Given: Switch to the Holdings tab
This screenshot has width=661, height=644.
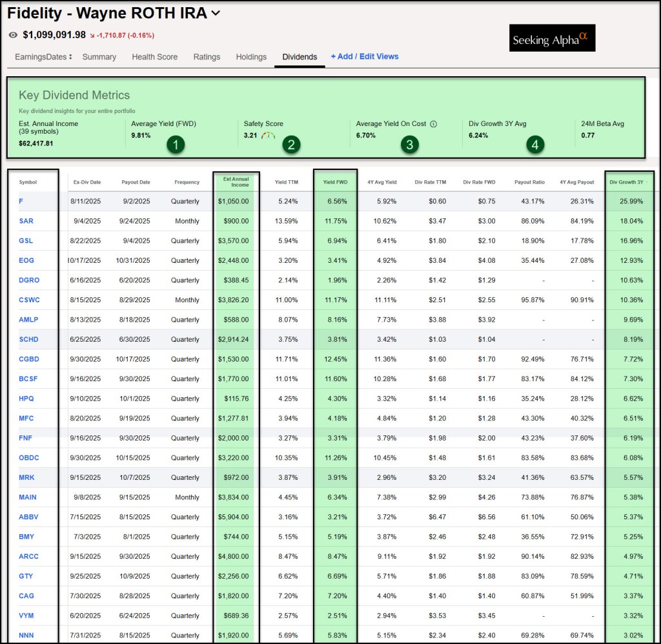Looking at the screenshot, I should (251, 57).
